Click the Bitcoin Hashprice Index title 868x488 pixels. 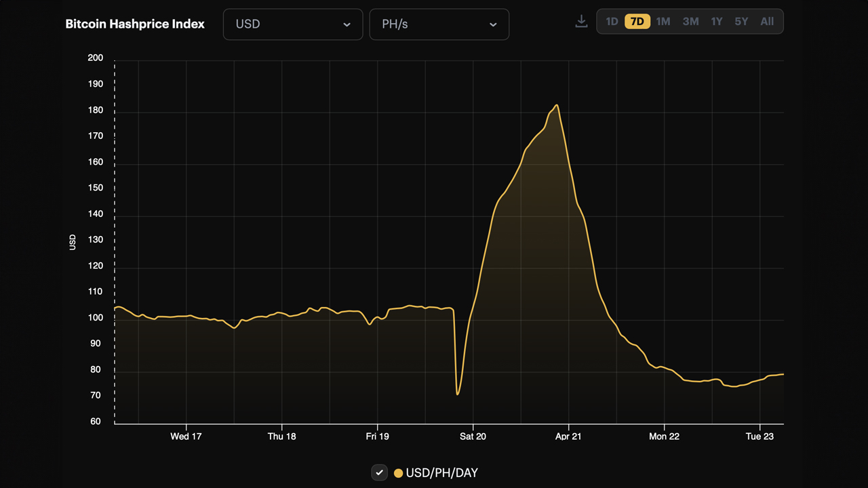click(134, 24)
